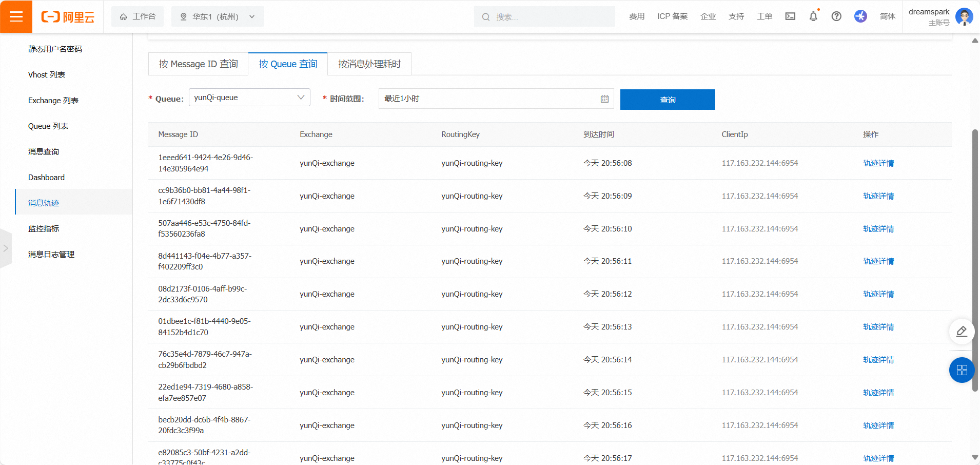
Task: Open the yunQi-queue Queue dropdown
Action: [249, 98]
